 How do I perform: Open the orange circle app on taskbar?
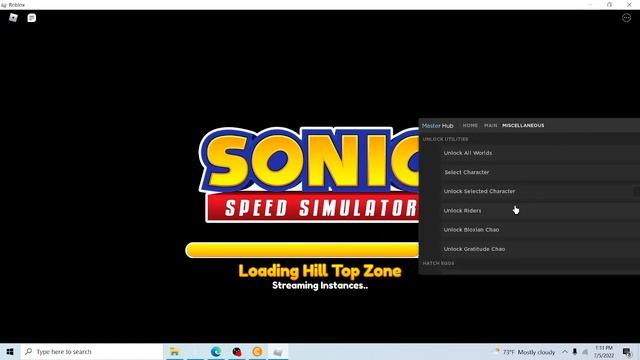click(x=257, y=351)
